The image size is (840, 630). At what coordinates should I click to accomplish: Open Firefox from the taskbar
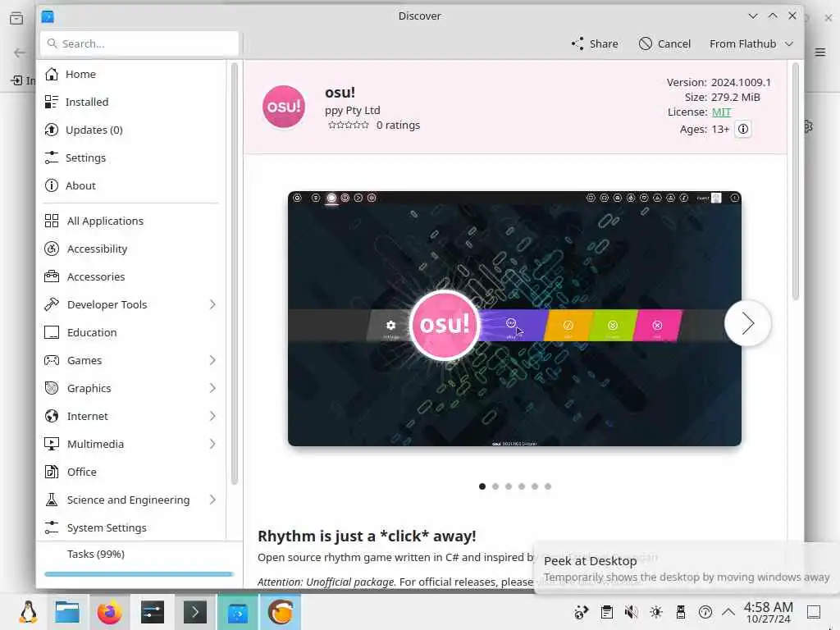pyautogui.click(x=109, y=612)
